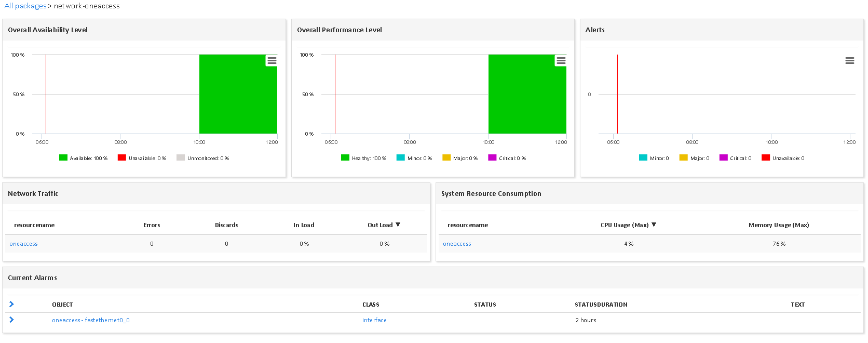Click CPU Usage (Max) sort arrow
Screen dimensions: 868x343
pos(654,225)
